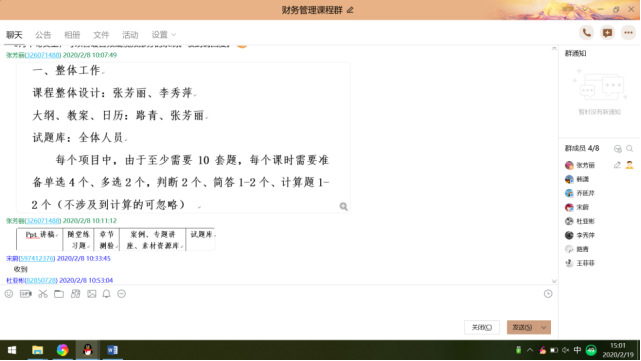Switch to the 公告 tab
The height and width of the screenshot is (361, 641).
(x=43, y=35)
